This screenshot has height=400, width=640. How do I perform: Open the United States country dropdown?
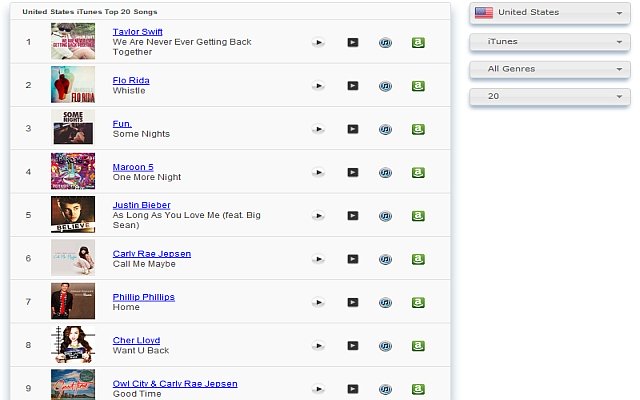point(550,13)
